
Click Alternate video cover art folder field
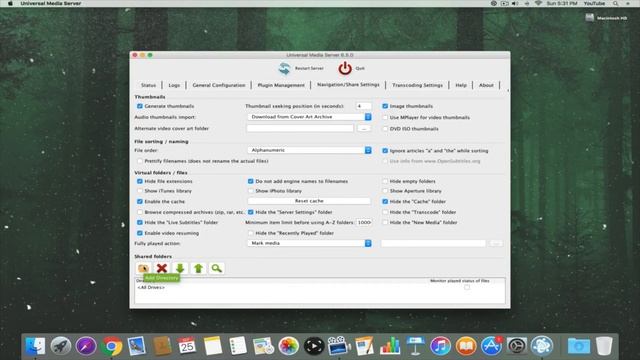[300, 129]
